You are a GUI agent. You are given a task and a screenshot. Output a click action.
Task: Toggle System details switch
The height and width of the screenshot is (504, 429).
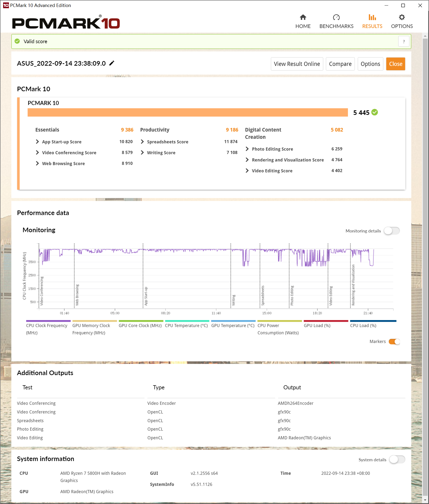pyautogui.click(x=397, y=459)
